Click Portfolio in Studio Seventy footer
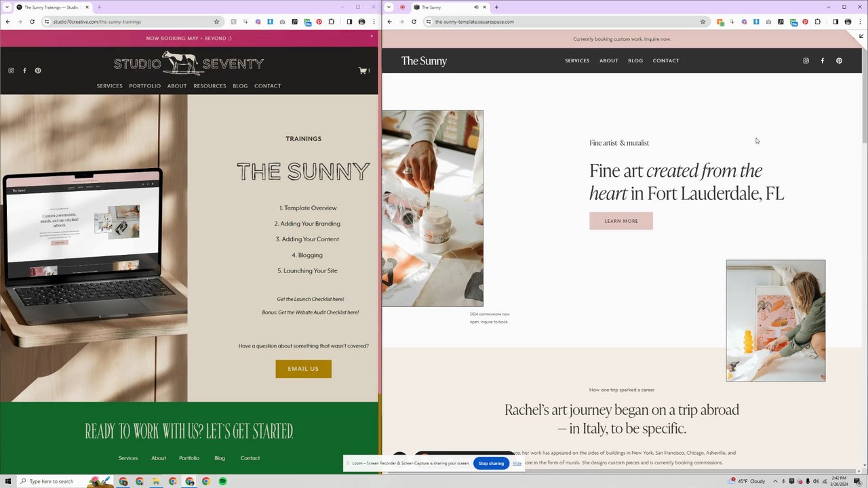868x488 pixels. [189, 458]
